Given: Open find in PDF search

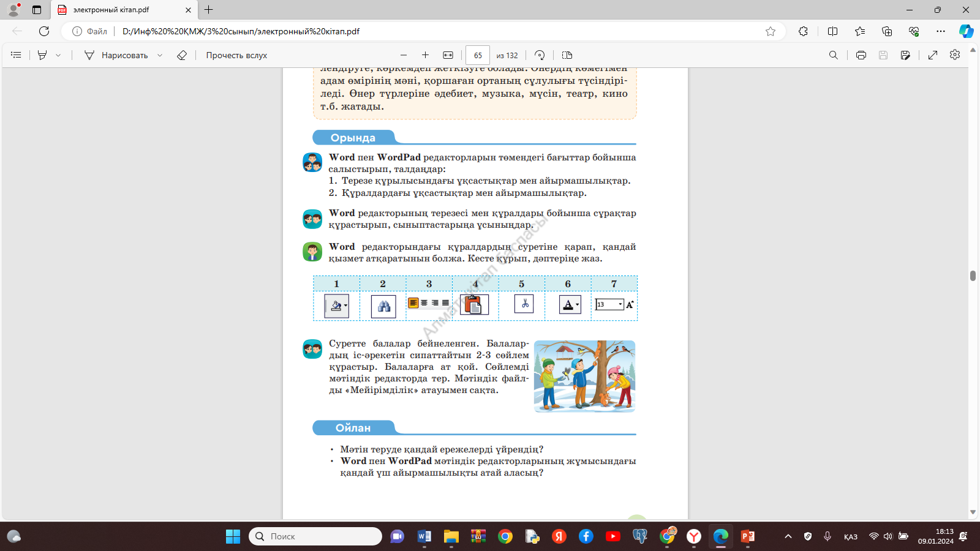Looking at the screenshot, I should click(834, 55).
